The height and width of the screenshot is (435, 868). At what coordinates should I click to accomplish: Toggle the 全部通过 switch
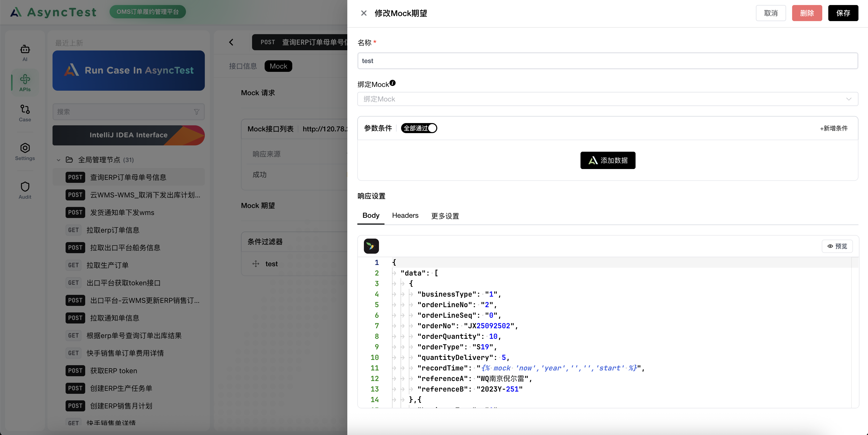click(x=419, y=128)
